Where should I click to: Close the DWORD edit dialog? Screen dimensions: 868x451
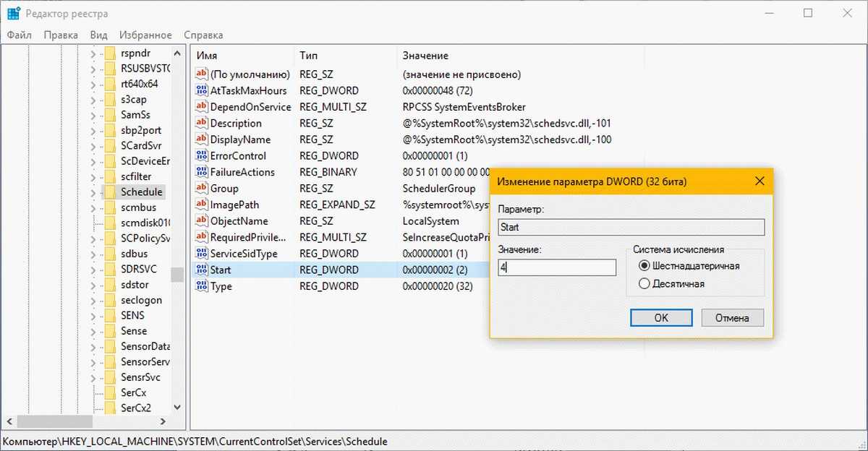coord(759,181)
